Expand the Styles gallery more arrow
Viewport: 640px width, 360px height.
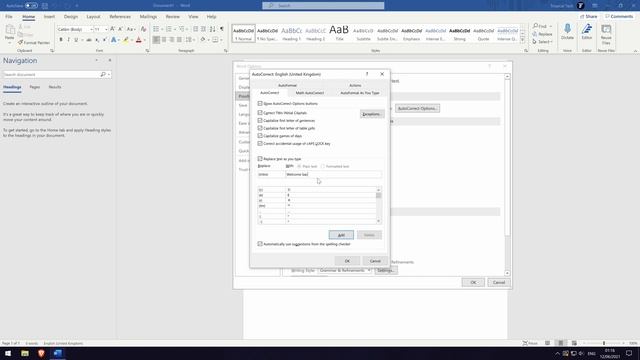(x=522, y=40)
